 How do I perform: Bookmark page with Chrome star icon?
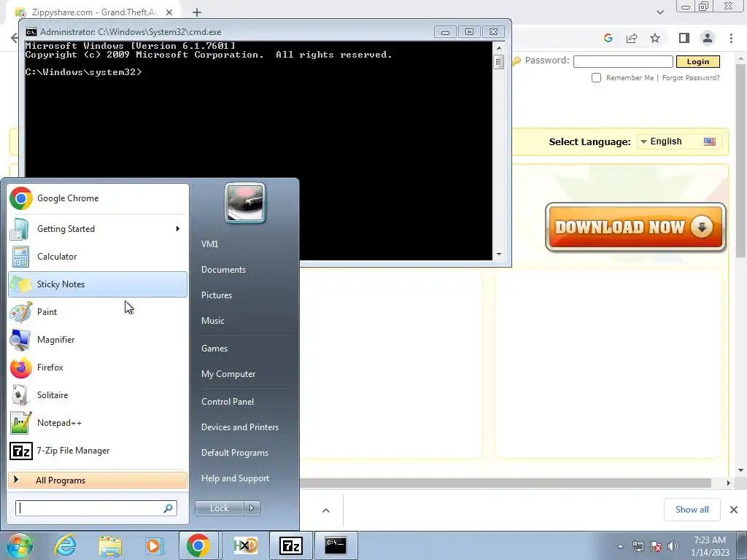tap(655, 38)
